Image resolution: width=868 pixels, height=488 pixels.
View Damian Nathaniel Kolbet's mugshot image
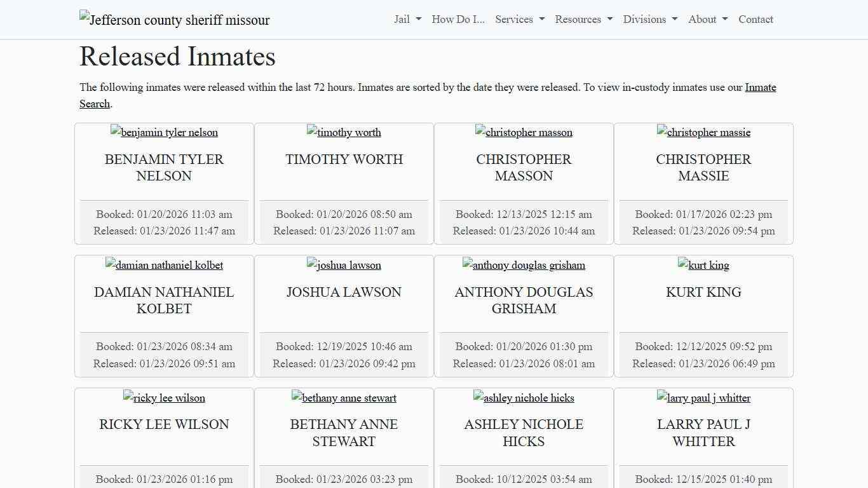[x=164, y=265]
